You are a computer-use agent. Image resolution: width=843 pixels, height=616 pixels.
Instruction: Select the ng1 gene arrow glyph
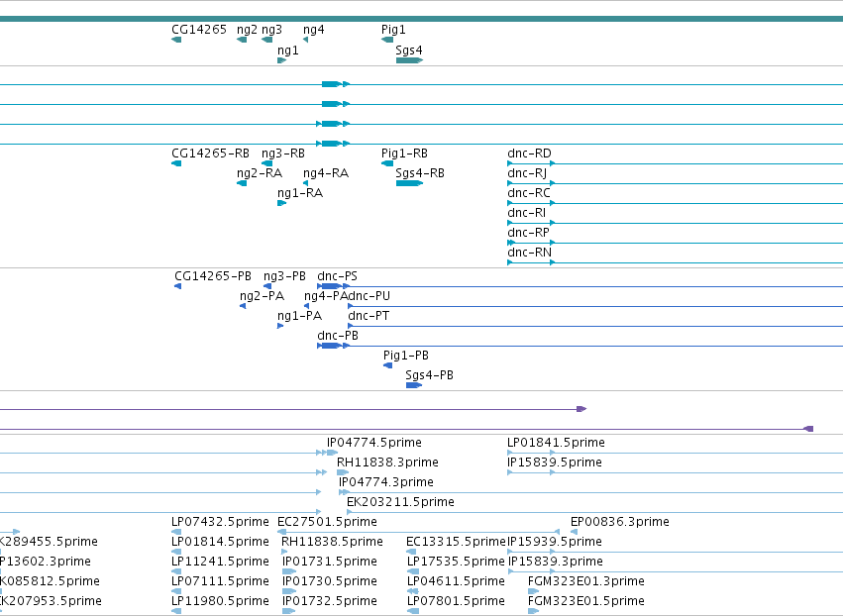[281, 60]
